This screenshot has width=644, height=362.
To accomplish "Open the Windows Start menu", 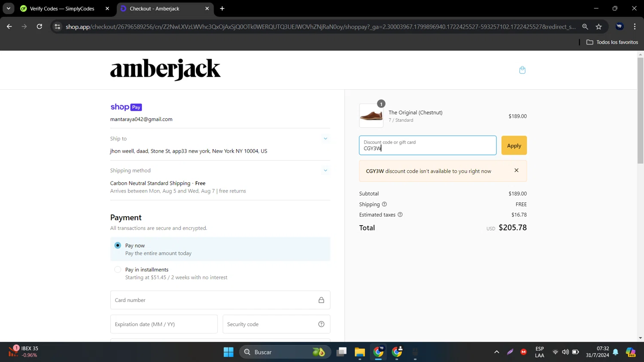I will pos(228,352).
